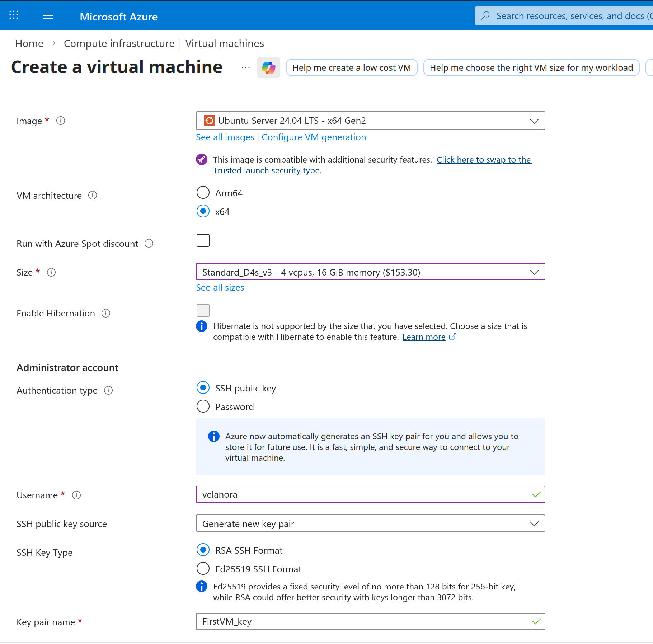Viewport: 653px width, 644px height.
Task: Click the info icon in SSH key pair notice
Action: 214,436
